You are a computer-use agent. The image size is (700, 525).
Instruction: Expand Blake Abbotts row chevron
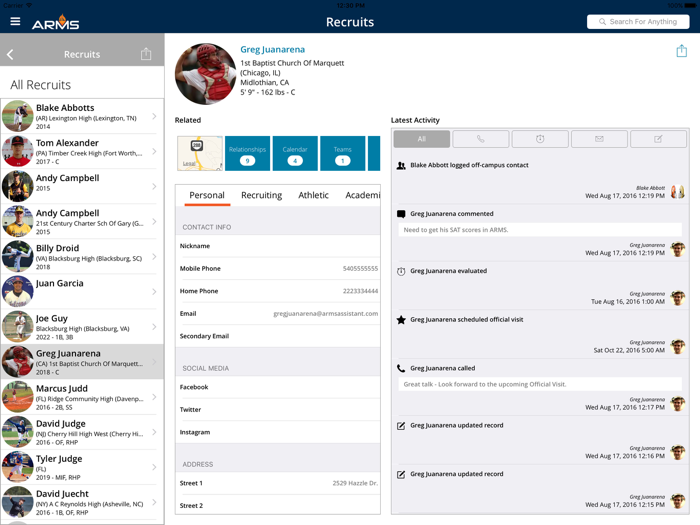(154, 116)
